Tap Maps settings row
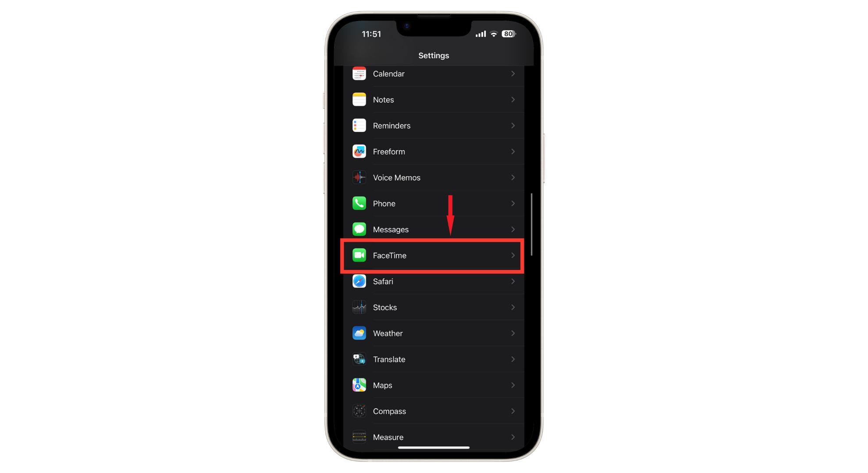This screenshot has width=868, height=473. click(x=434, y=385)
